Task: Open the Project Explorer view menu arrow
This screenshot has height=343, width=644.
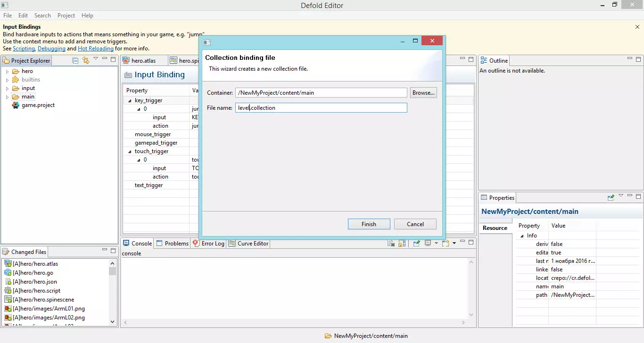Action: tap(96, 59)
